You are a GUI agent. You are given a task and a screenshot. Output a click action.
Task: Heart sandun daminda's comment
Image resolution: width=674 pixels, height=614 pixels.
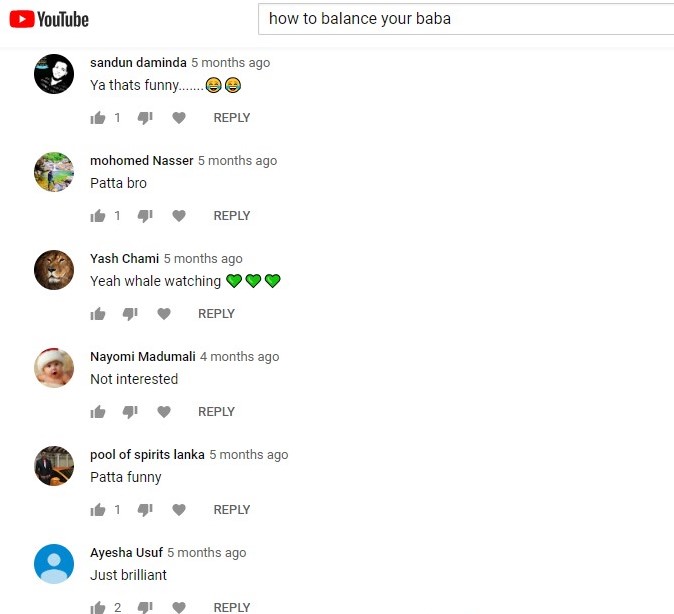click(x=179, y=118)
